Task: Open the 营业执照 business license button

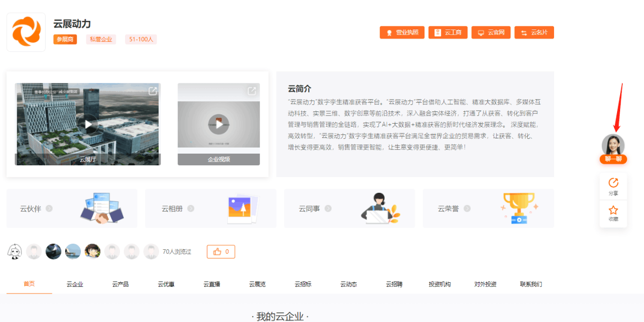Action: tap(402, 33)
